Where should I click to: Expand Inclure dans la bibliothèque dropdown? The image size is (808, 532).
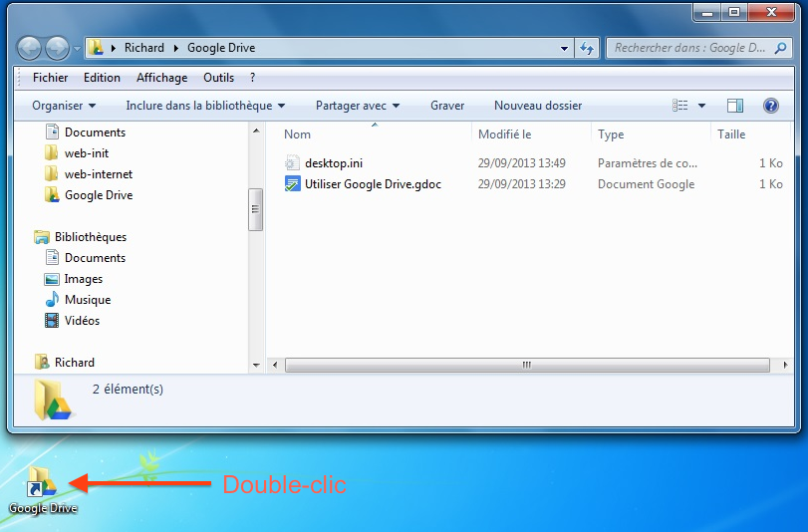click(205, 106)
